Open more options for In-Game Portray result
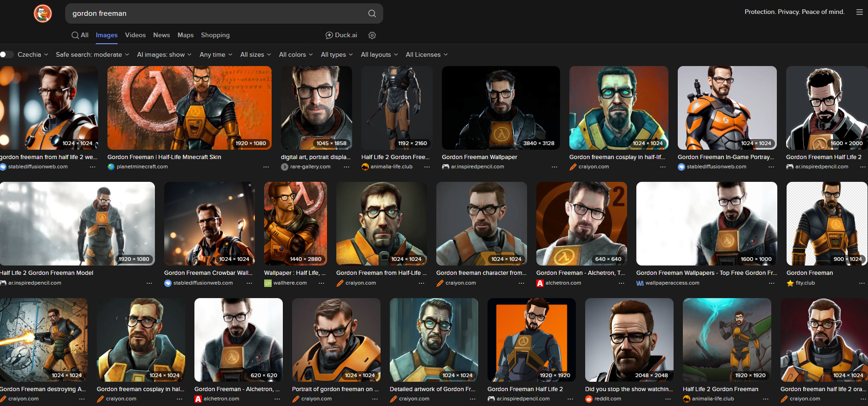This screenshot has height=406, width=868. (771, 167)
